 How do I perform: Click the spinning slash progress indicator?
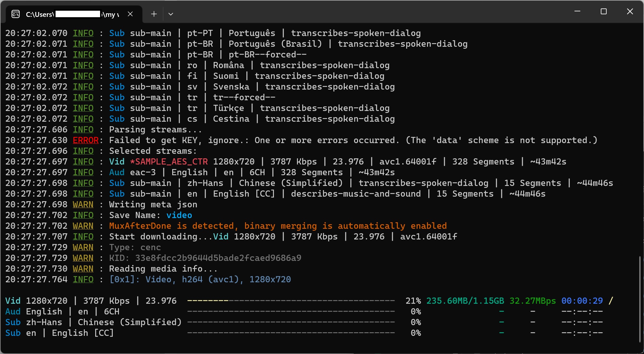[611, 301]
